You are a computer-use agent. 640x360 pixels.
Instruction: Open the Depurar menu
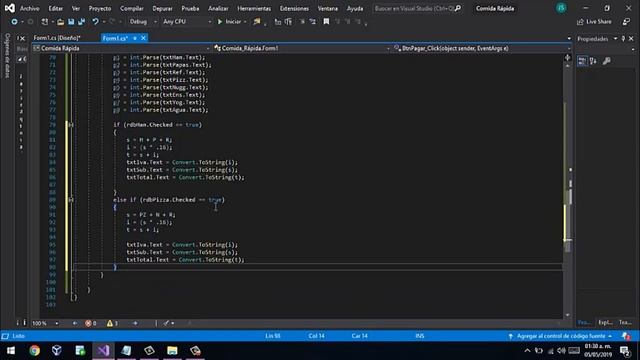(x=162, y=8)
